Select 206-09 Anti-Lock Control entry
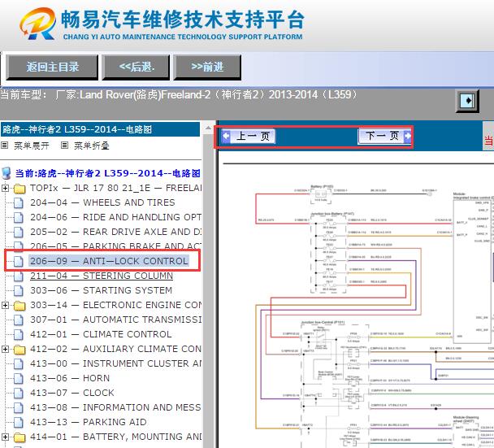Screen dimensions: 494x448 click(109, 261)
